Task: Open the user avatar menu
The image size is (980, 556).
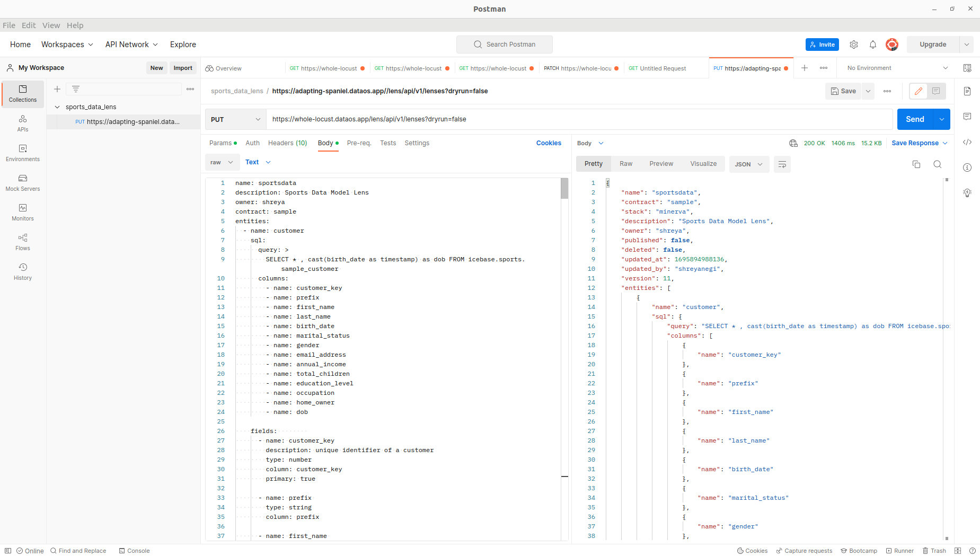Action: (x=892, y=45)
